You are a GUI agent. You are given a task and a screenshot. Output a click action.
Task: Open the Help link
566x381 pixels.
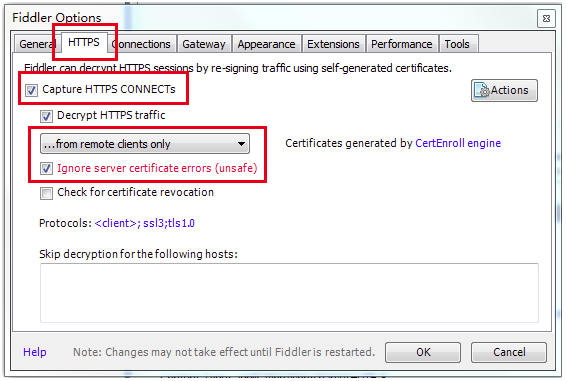tap(35, 352)
